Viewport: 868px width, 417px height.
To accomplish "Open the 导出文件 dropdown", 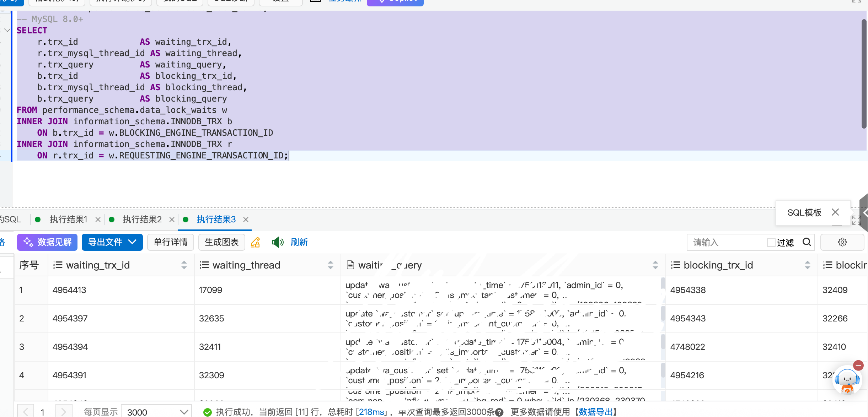I will [x=112, y=242].
